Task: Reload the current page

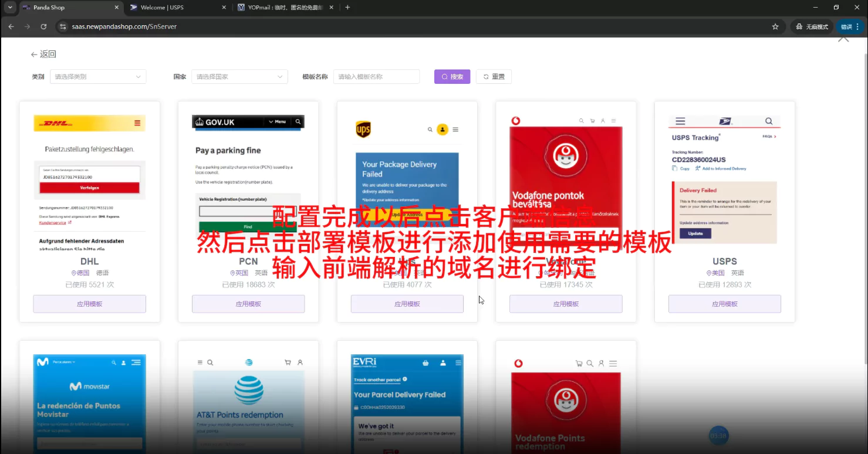Action: 43,26
